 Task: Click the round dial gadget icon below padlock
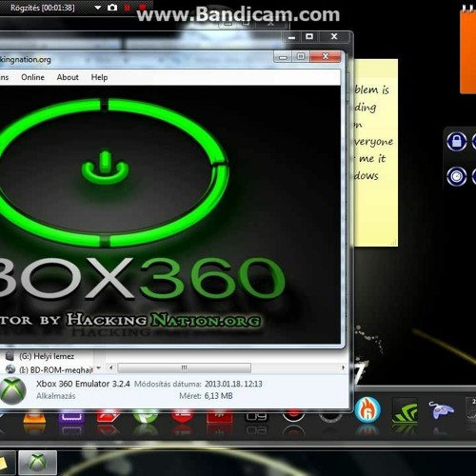(x=457, y=176)
